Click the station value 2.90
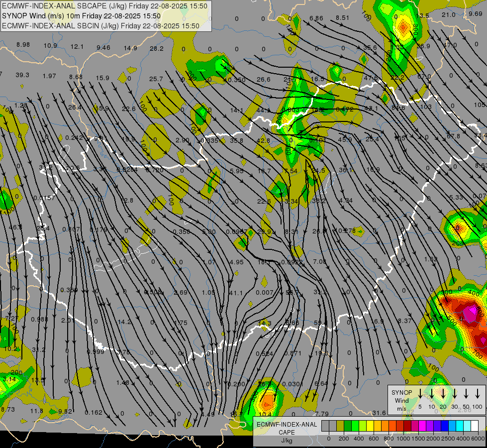 [x=183, y=140]
